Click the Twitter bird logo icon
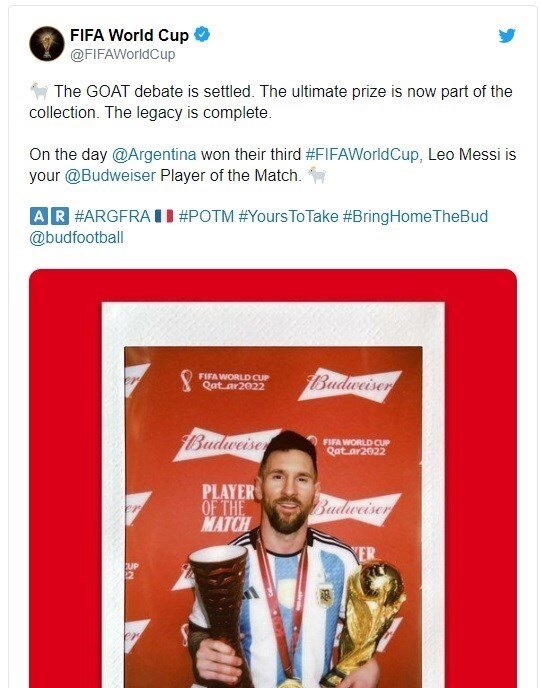The width and height of the screenshot is (541, 688). [x=507, y=36]
